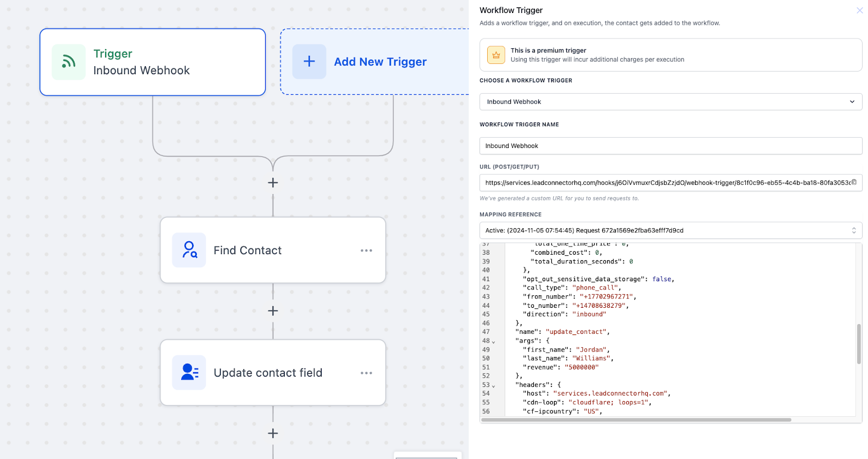Close the Workflow Trigger panel
The image size is (868, 459).
[x=859, y=10]
